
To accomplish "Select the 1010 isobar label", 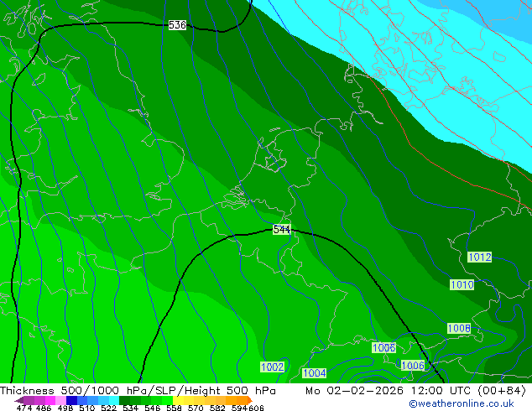I will click(462, 284).
